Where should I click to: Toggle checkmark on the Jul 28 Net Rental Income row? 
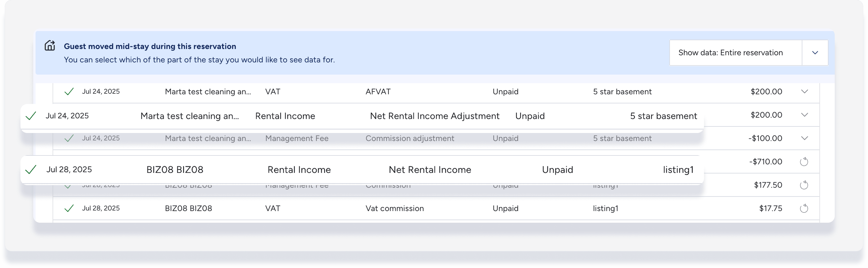tap(31, 169)
